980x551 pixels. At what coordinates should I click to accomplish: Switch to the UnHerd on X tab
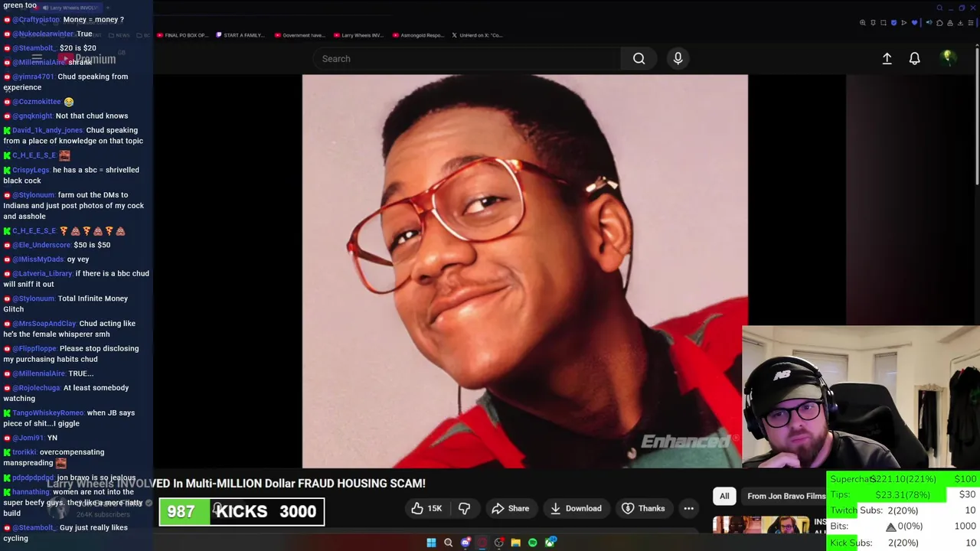pos(478,35)
